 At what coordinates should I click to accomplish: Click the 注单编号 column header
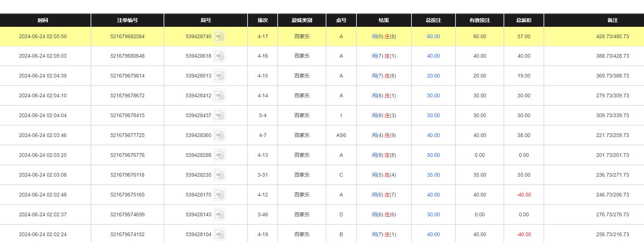[x=127, y=20]
